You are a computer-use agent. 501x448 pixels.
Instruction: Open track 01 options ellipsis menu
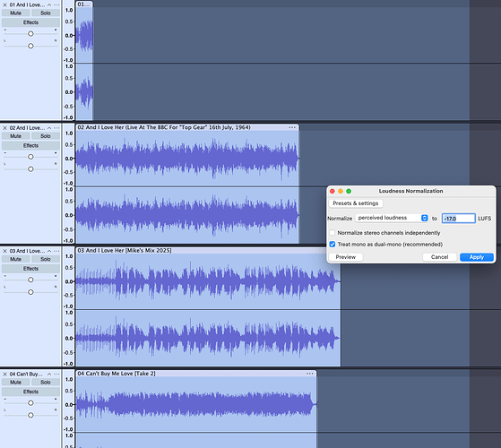(x=56, y=4)
